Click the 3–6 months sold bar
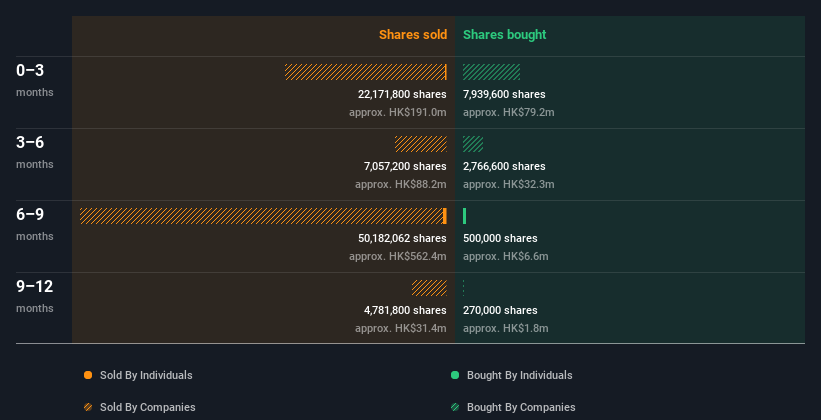 (421, 144)
